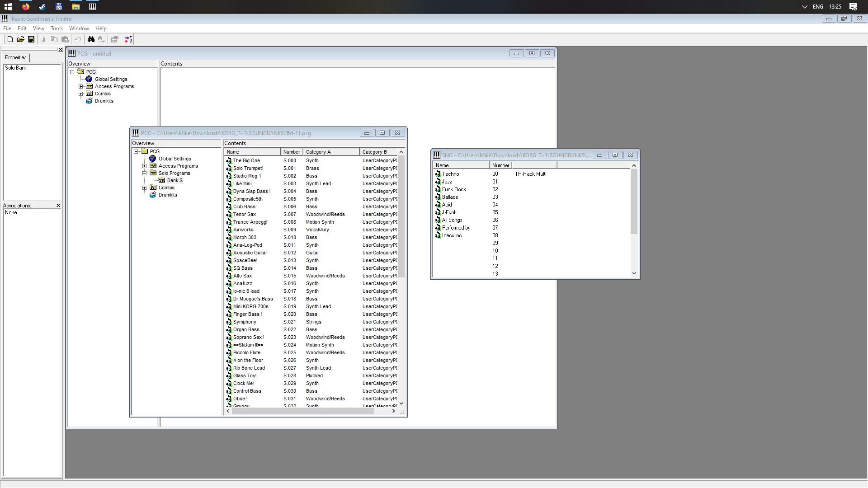Screen dimensions: 868x488
Task: Click the Find binoculars icon
Action: point(91,39)
